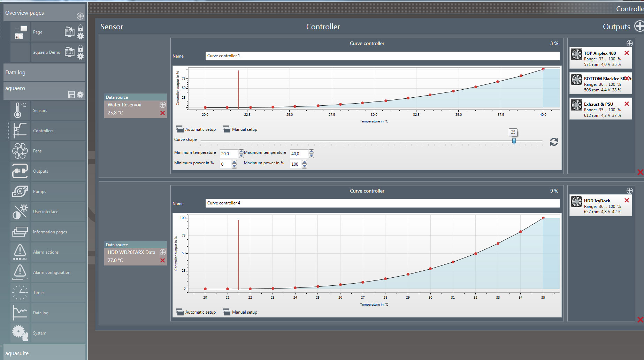
Task: Open the Information pages icon
Action: (20, 232)
